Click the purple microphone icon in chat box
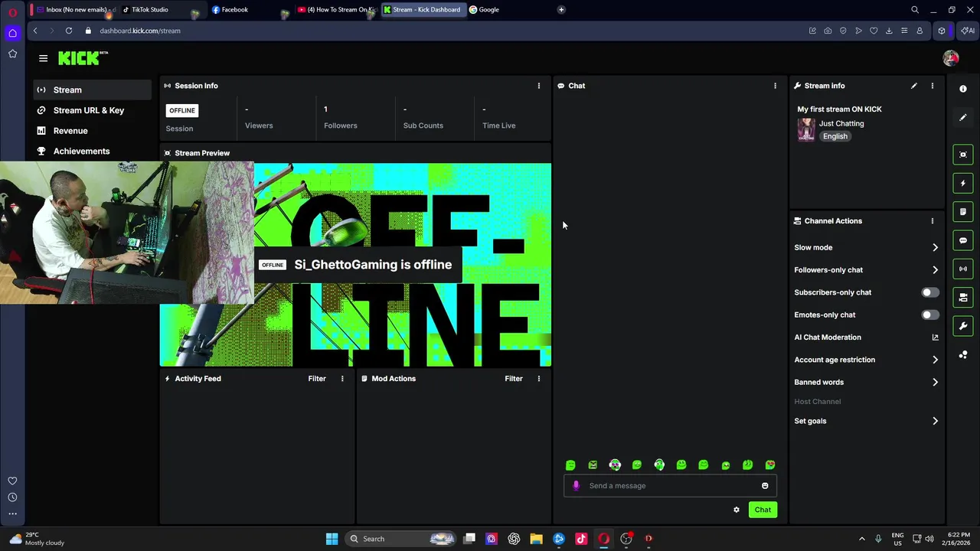The width and height of the screenshot is (980, 551). click(x=576, y=486)
